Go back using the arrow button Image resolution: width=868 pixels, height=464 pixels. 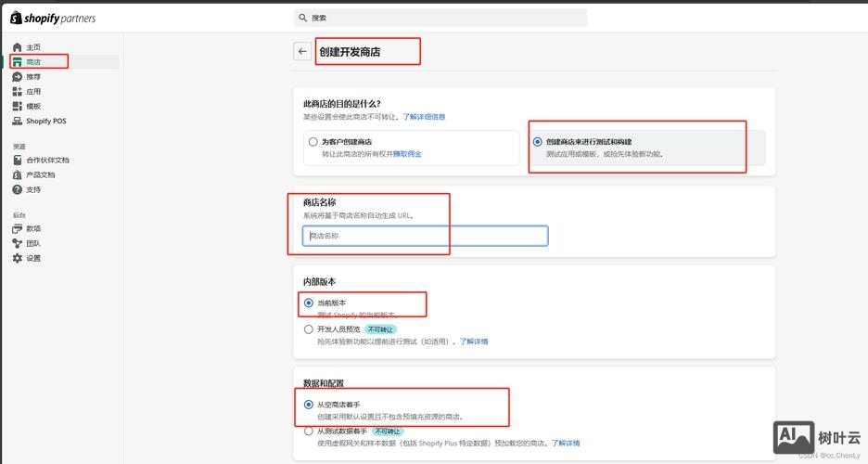302,51
